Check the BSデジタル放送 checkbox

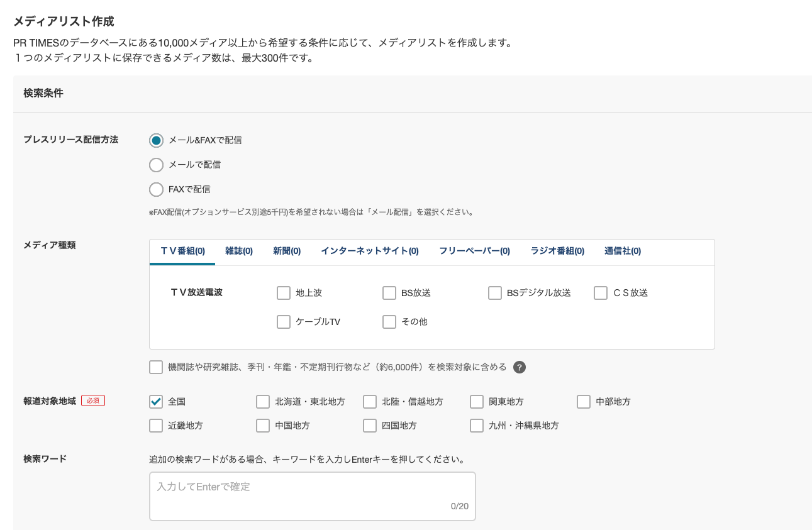pos(495,293)
